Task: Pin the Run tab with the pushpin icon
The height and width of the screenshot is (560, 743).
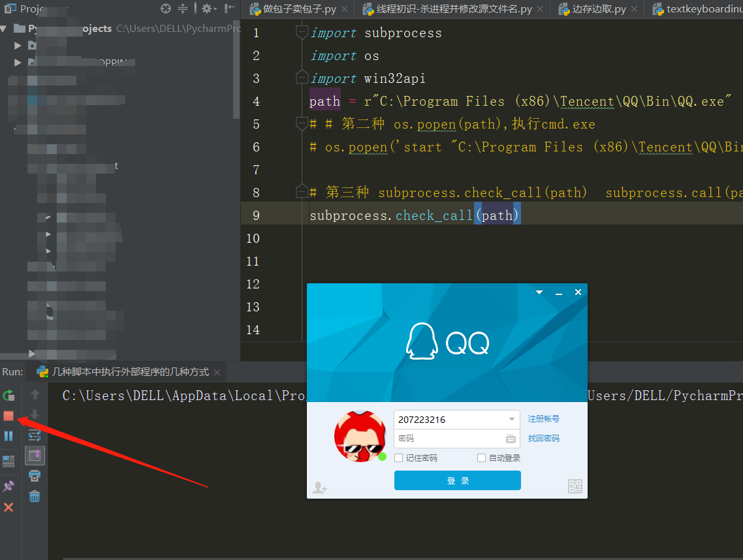Action: 8,486
